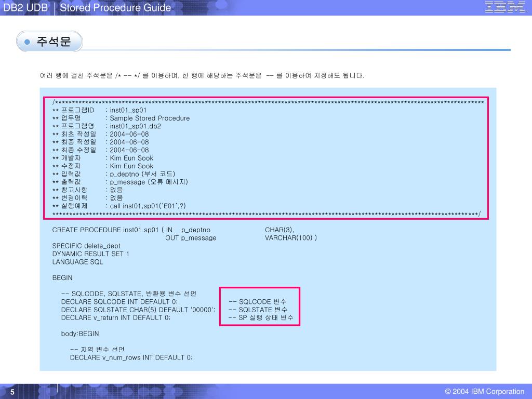Image resolution: width=532 pixels, height=399 pixels.
Task: Click the call inst01.sp01('E01',?) example
Action: [x=148, y=206]
